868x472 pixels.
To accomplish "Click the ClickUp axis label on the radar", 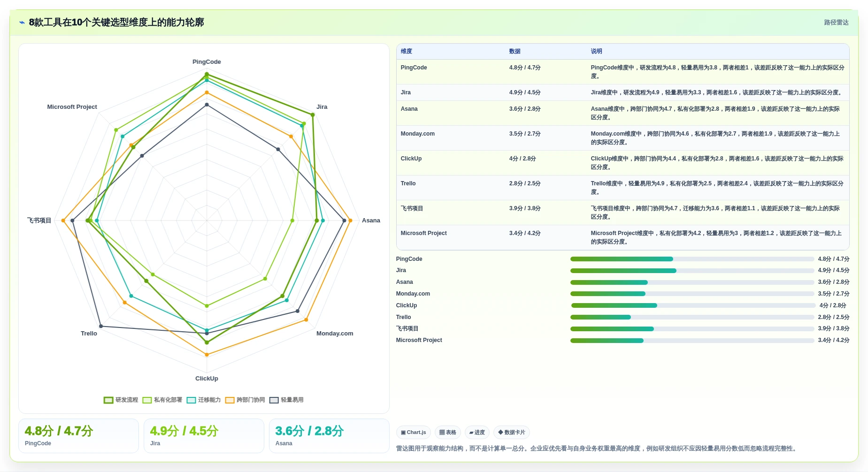I will click(207, 379).
